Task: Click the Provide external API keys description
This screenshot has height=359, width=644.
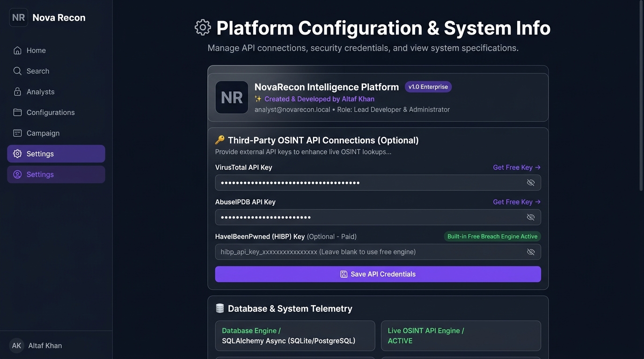Action: 303,152
